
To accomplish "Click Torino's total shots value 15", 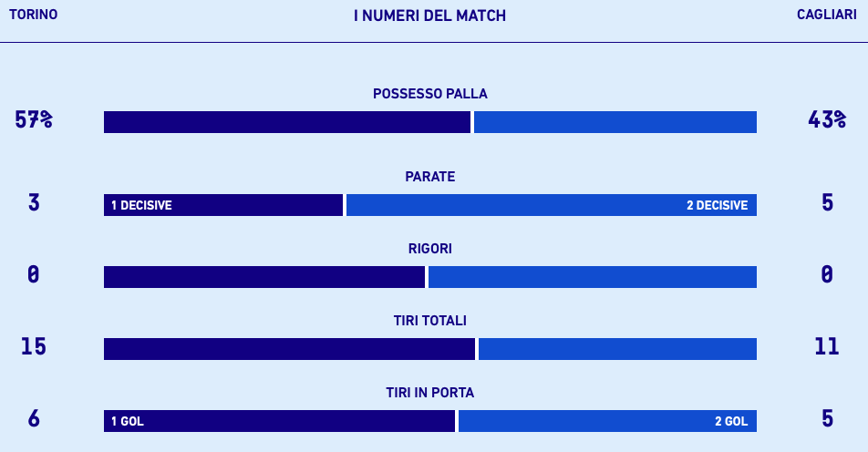I will pyautogui.click(x=34, y=346).
